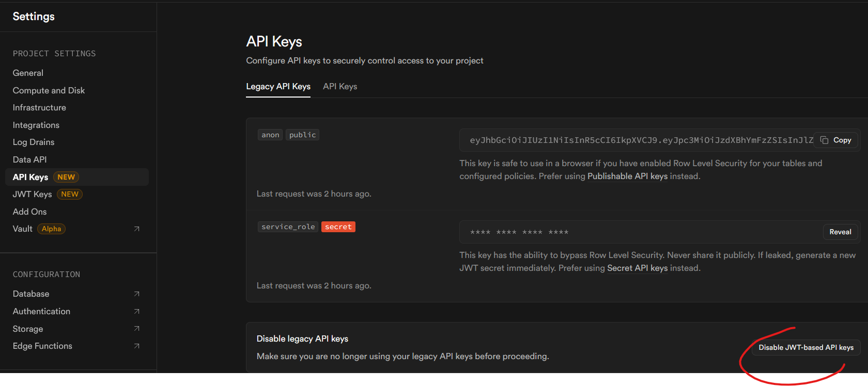868x387 pixels.
Task: Click the CONFIGURATION section label
Action: (47, 275)
